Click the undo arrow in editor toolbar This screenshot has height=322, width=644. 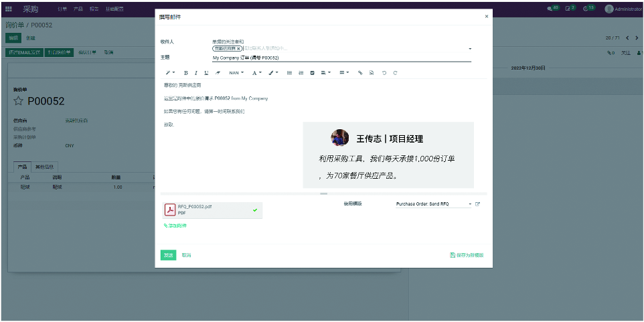click(384, 72)
